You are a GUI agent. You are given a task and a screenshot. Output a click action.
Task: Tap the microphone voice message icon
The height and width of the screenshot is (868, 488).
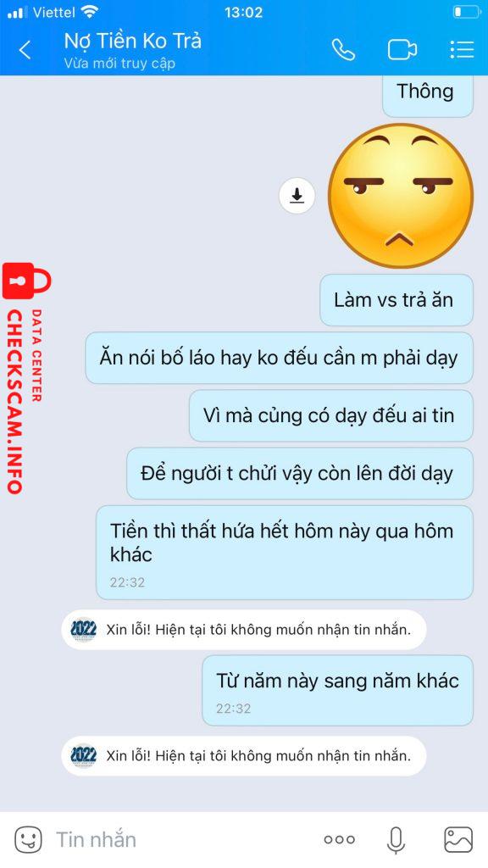(396, 840)
